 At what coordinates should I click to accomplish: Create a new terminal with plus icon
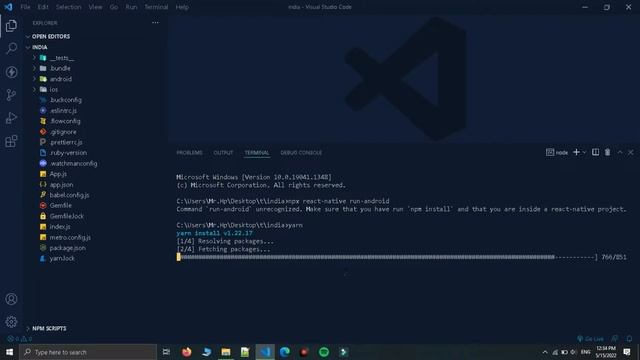click(576, 152)
